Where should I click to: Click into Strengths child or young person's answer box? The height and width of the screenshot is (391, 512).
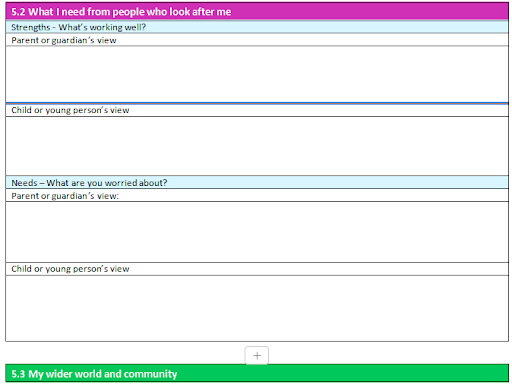257,146
